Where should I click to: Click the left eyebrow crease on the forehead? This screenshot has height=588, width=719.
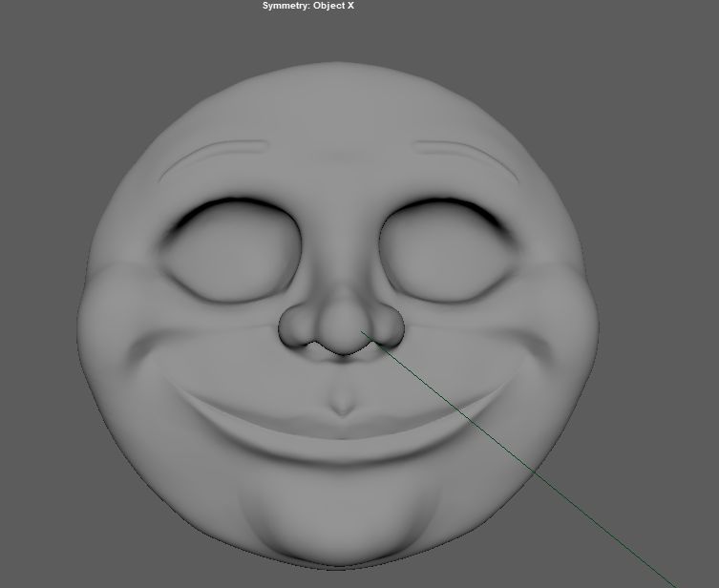(212, 158)
